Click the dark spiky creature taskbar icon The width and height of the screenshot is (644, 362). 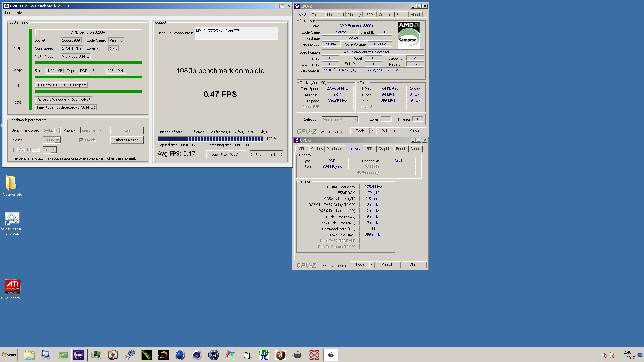click(298, 355)
